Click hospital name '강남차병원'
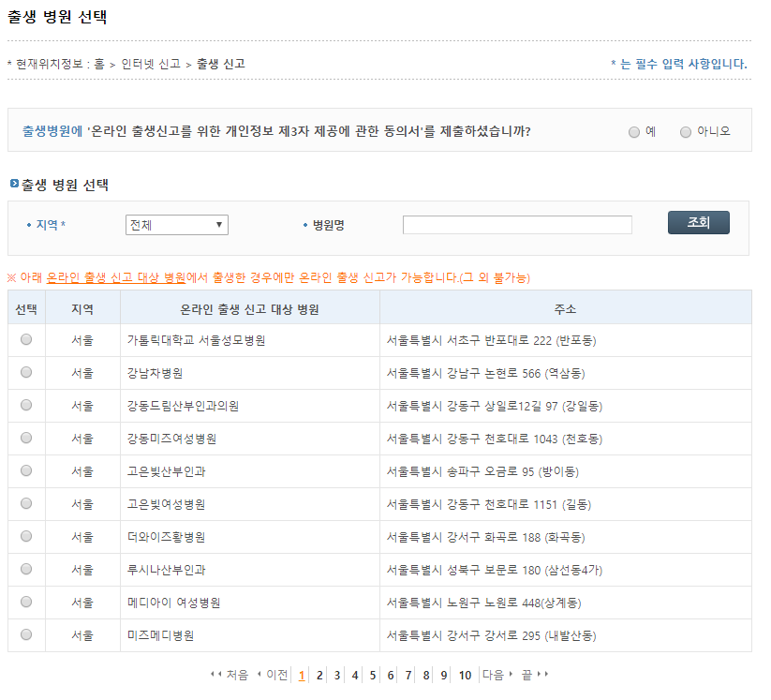The image size is (771, 700). [x=155, y=373]
